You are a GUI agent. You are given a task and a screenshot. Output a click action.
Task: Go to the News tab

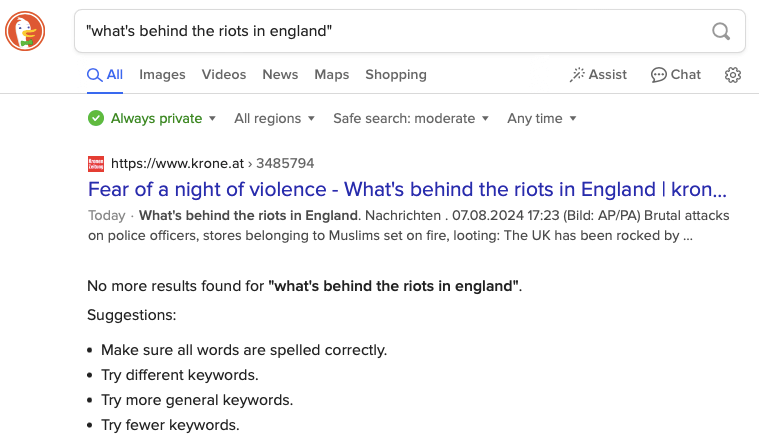[x=280, y=75]
